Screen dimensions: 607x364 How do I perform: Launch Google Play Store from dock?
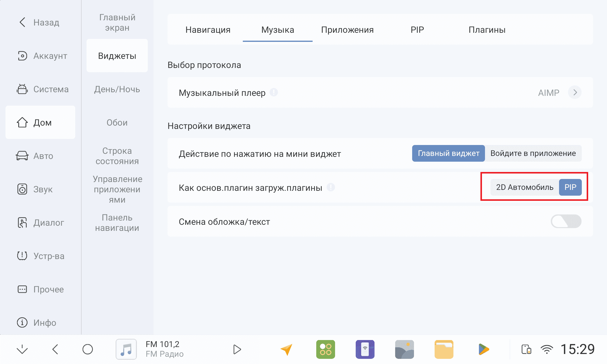pos(483,349)
